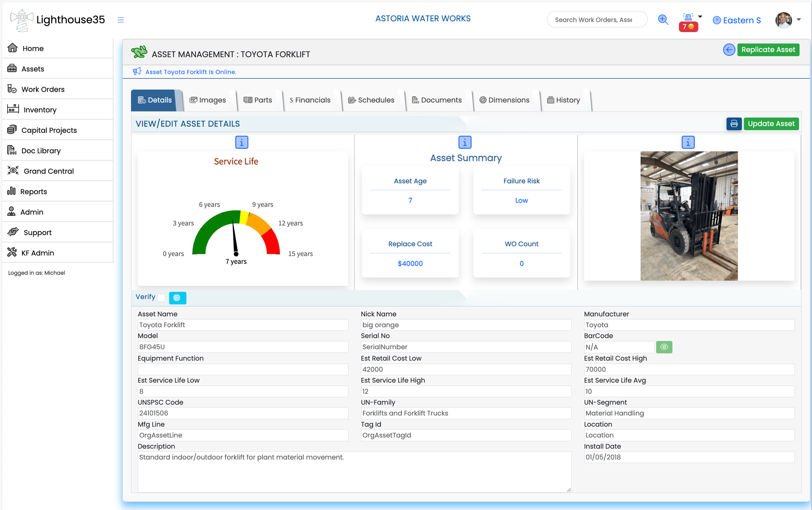Toggle the Verify checkbox
Screen dimensions: 812x510
[x=162, y=298]
